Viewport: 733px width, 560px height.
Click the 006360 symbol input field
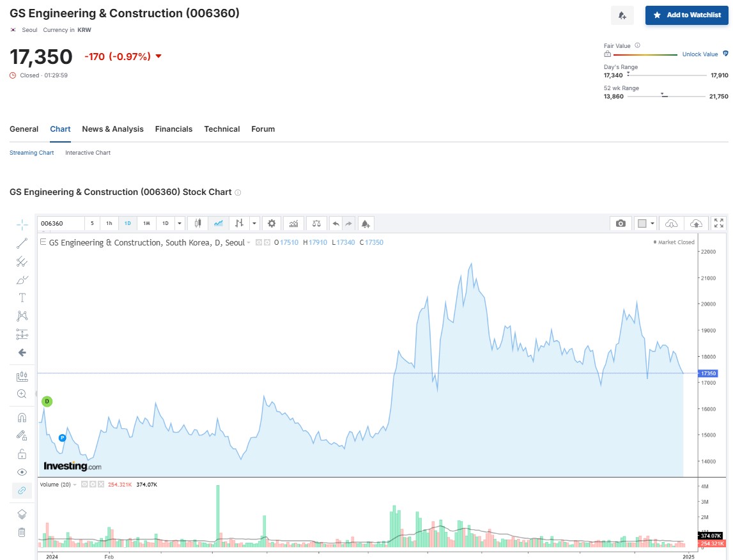tap(61, 224)
